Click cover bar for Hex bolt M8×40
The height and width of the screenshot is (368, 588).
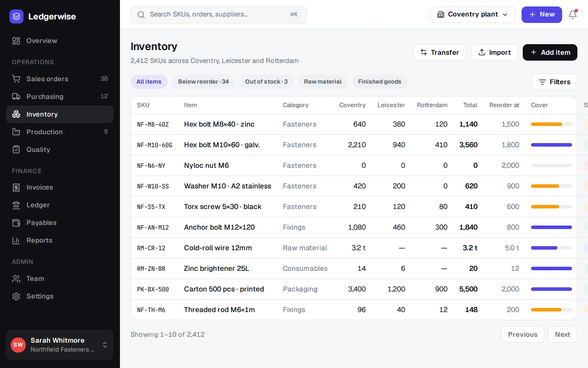(x=551, y=124)
